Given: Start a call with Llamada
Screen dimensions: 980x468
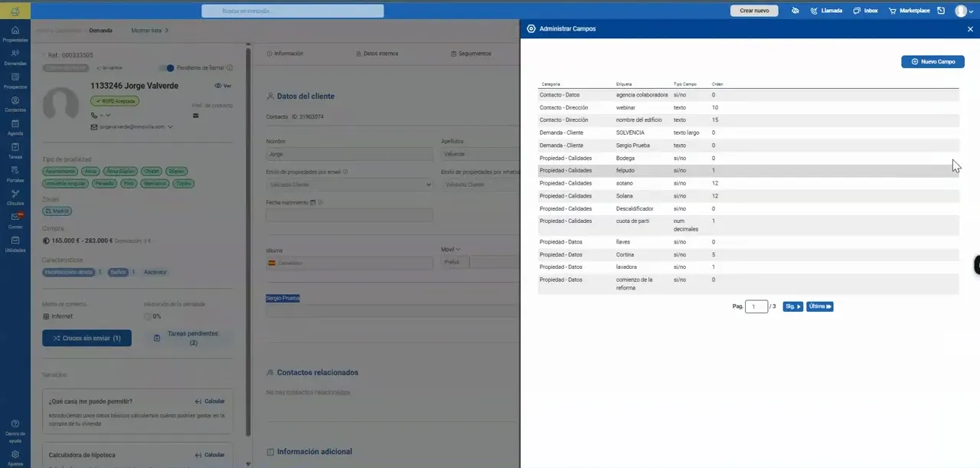Looking at the screenshot, I should tap(826, 11).
